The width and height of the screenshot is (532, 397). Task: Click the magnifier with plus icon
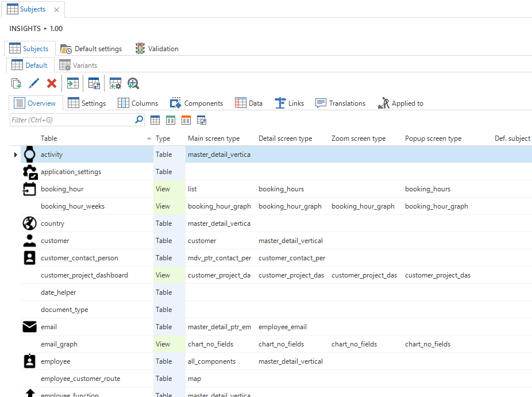(x=133, y=83)
